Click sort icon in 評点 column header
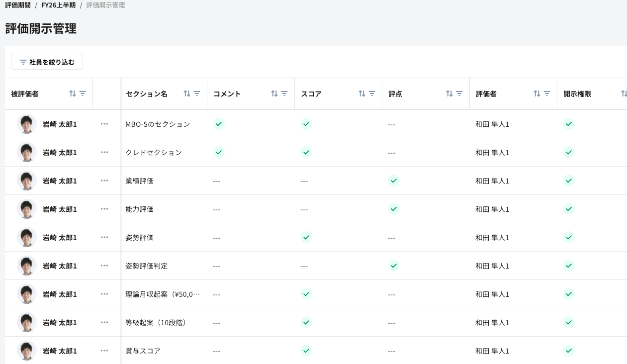 pyautogui.click(x=449, y=93)
